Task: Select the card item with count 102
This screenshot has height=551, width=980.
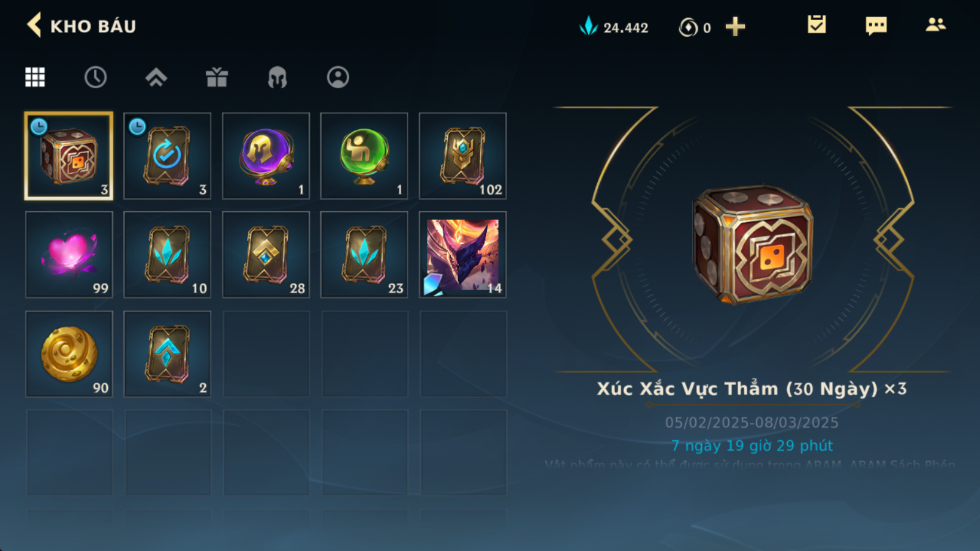Action: pos(462,156)
